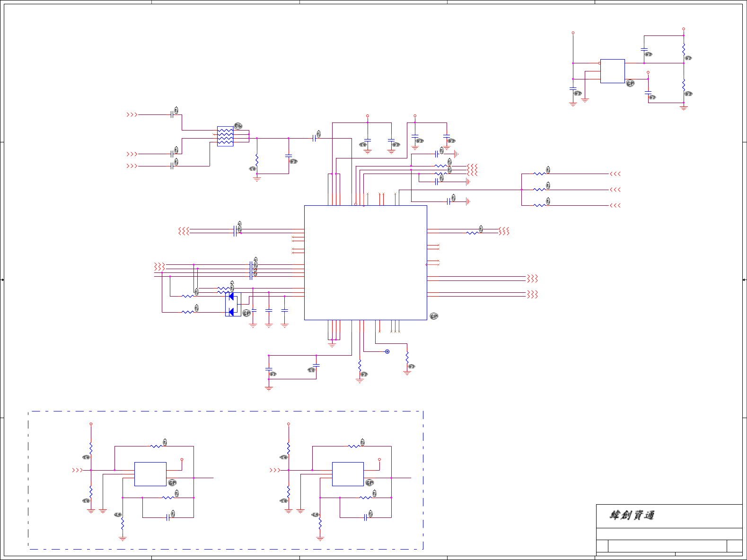This screenshot has width=747, height=560.
Task: Click the 鋒創資通 title block text
Action: tap(632, 515)
